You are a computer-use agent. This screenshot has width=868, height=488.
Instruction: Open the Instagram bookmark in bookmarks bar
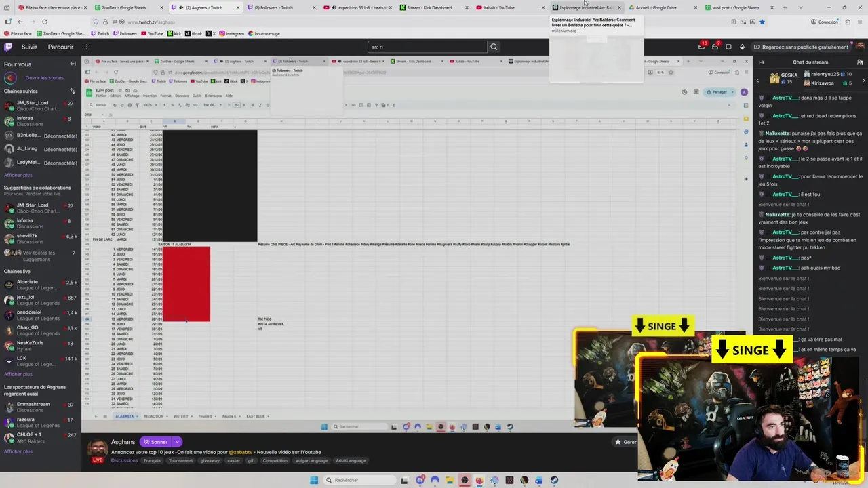[231, 33]
